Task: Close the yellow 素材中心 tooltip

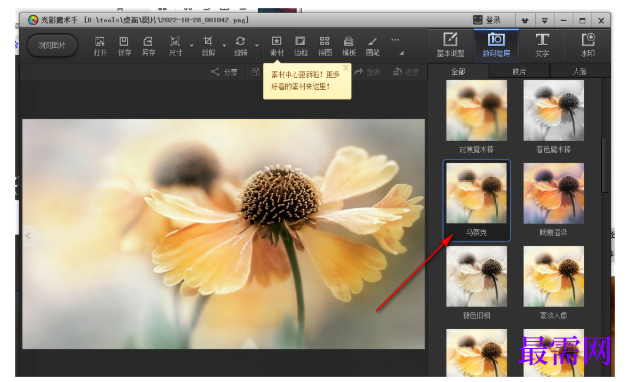Action: (x=346, y=67)
